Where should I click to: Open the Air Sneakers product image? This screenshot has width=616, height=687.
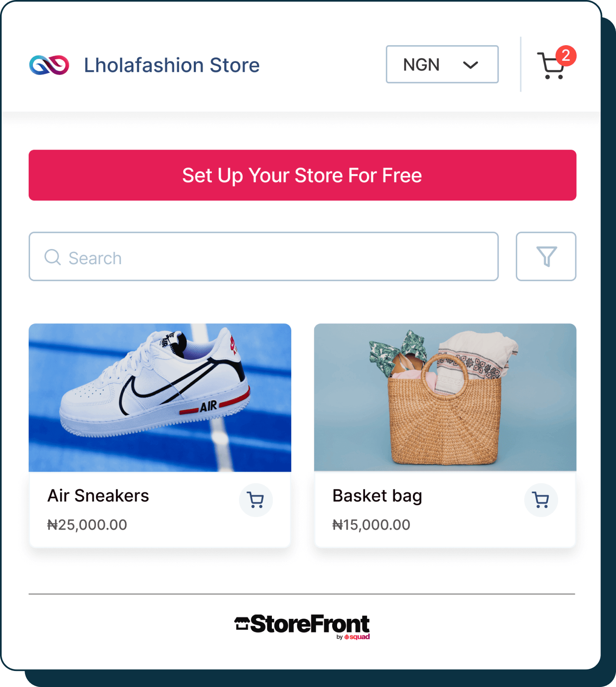(x=160, y=397)
